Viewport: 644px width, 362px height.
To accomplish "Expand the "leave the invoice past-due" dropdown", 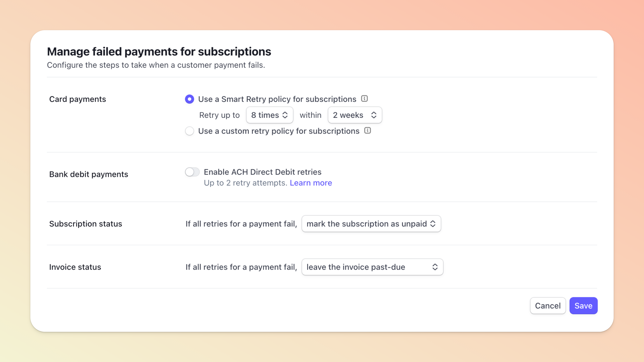I will point(372,267).
